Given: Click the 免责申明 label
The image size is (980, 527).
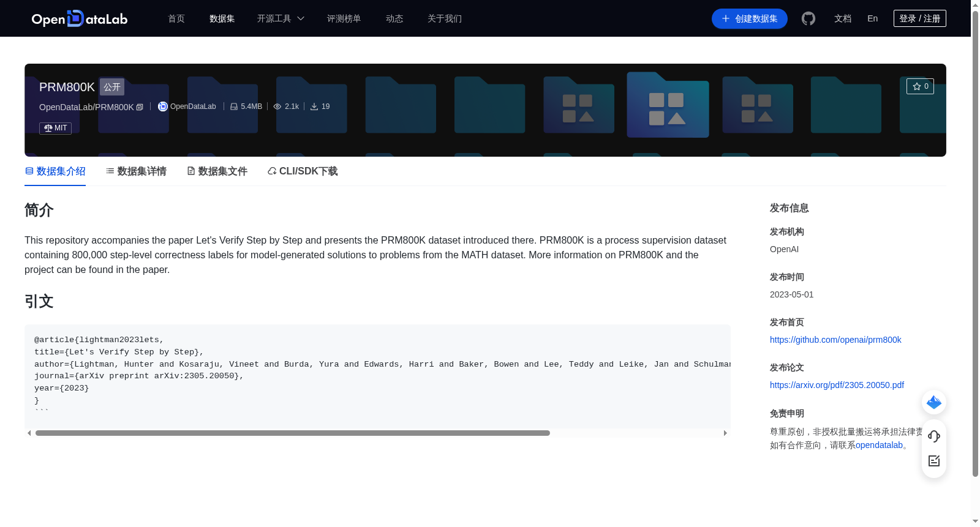Looking at the screenshot, I should 787,414.
